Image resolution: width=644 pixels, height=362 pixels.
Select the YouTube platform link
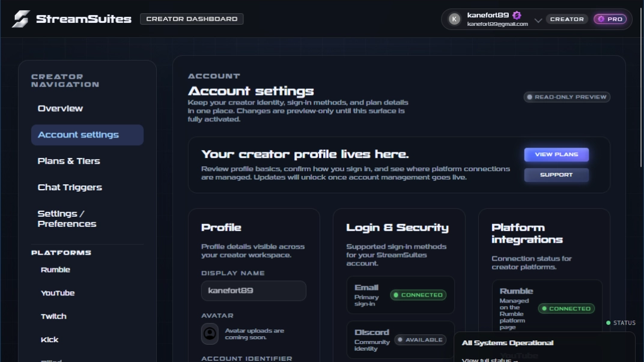58,293
